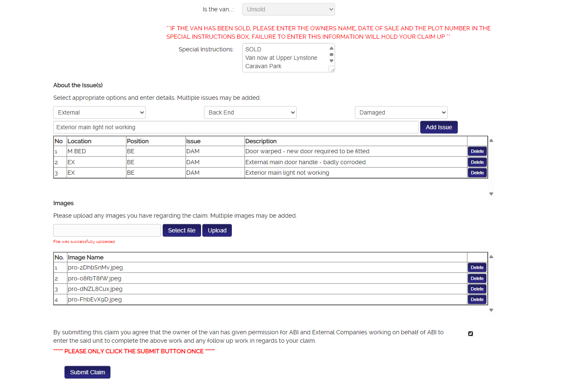
Task: Delete the 'Door warped' issue row
Action: tap(477, 151)
